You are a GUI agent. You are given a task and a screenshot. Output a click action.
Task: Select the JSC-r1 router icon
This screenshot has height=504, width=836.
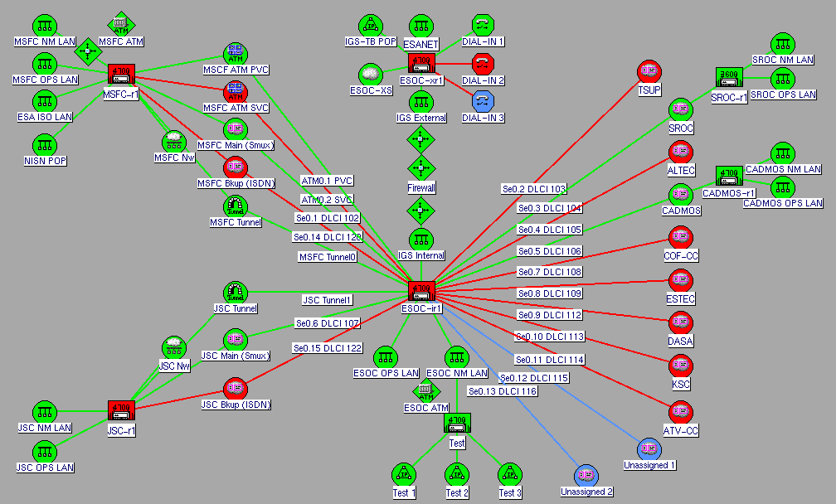(x=121, y=411)
